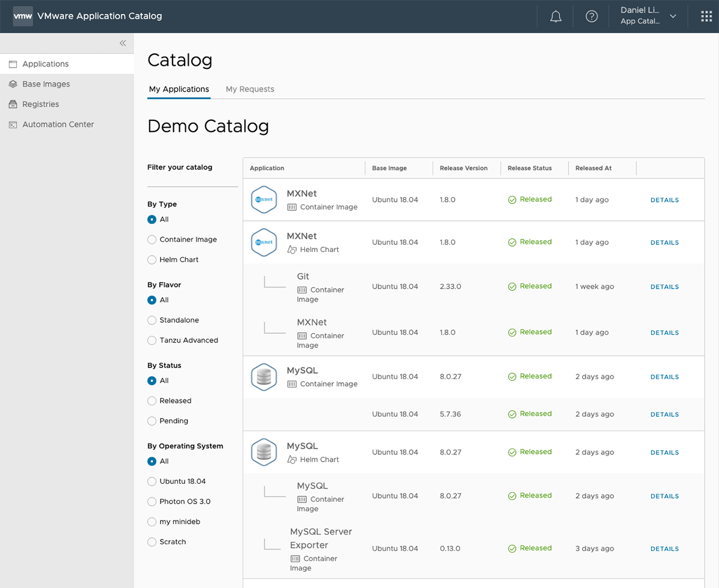The image size is (719, 588).
Task: Click the 3 days ago cell
Action: (x=594, y=548)
